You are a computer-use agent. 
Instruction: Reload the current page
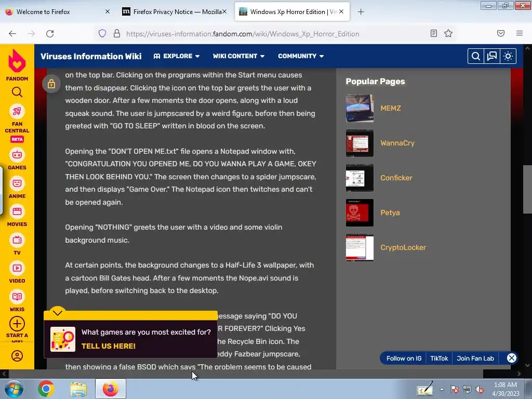50,33
